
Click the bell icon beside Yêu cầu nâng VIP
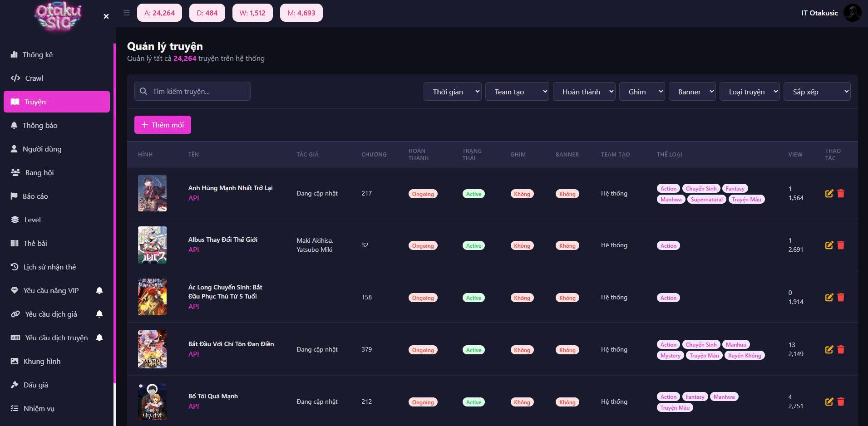tap(99, 290)
